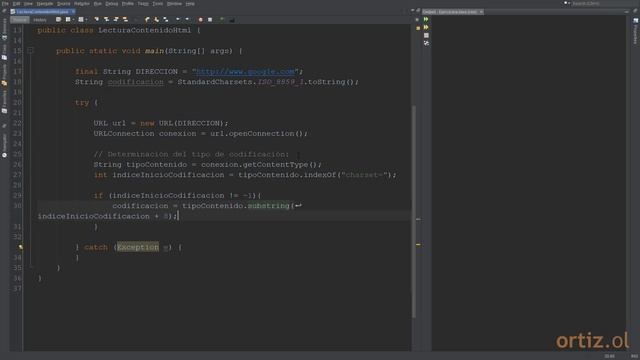Click the Find Selection toolbar icon
640x360 pixels.
pos(96,19)
